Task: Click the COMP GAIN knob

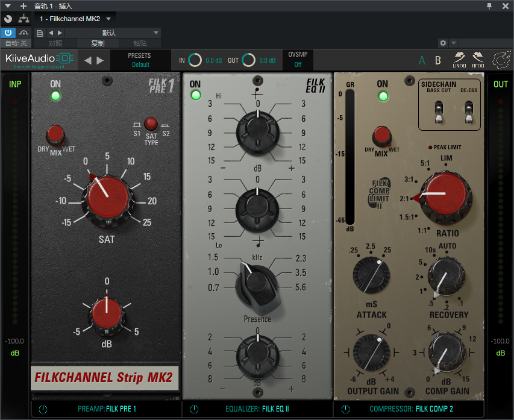Action: coord(447,353)
